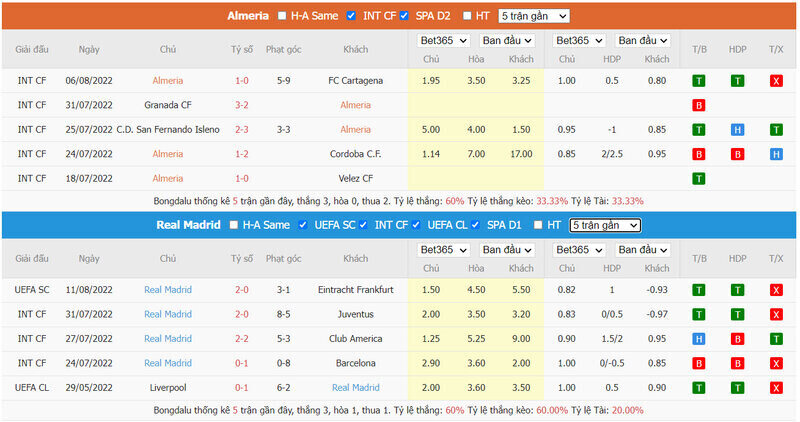The width and height of the screenshot is (800, 422).
Task: Uncheck UEFA CL filter for Real Madrid
Action: coord(416,225)
